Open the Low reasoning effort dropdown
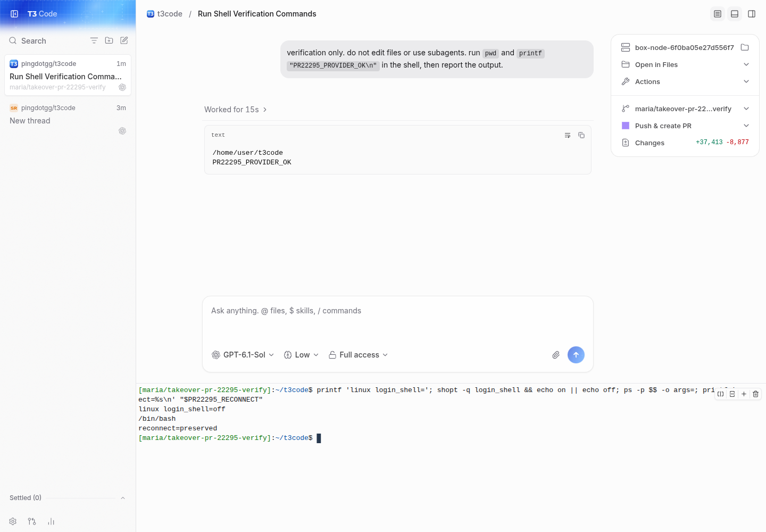This screenshot has width=766, height=532. [x=301, y=355]
